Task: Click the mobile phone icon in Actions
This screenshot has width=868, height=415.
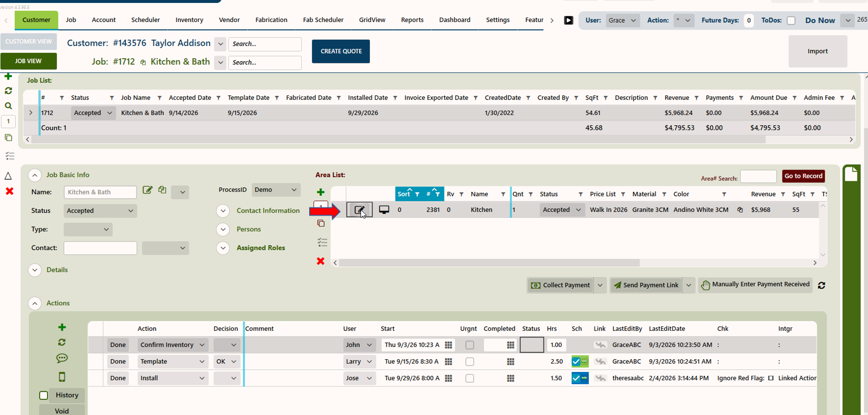Action: click(x=62, y=377)
